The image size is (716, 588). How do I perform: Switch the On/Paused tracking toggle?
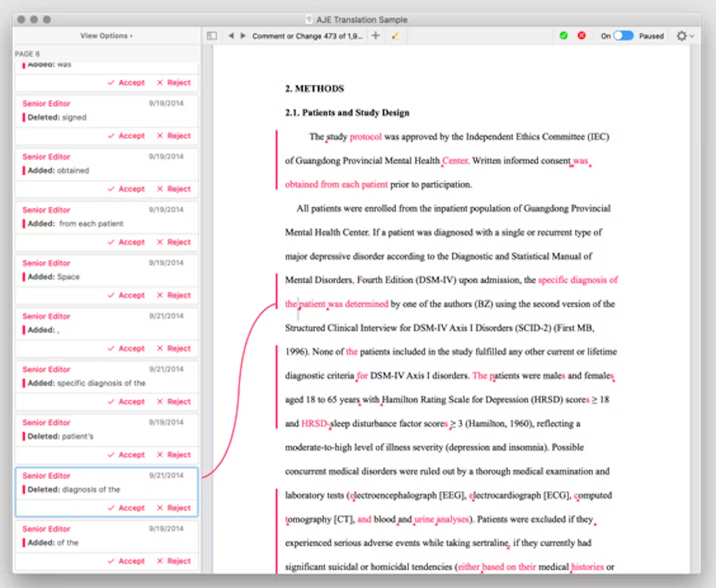point(623,36)
